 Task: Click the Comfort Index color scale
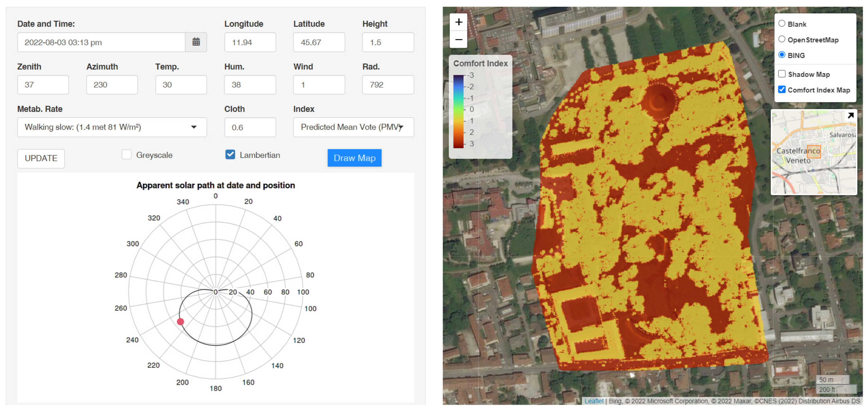[458, 111]
